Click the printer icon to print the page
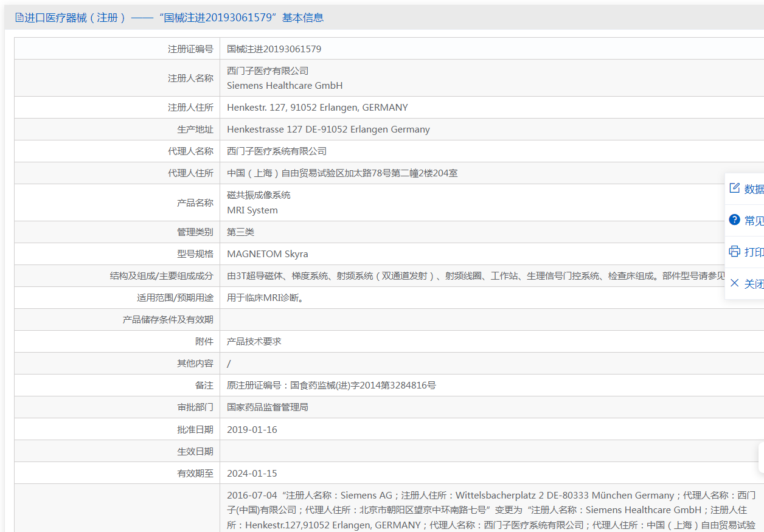The width and height of the screenshot is (764, 532). tap(734, 252)
